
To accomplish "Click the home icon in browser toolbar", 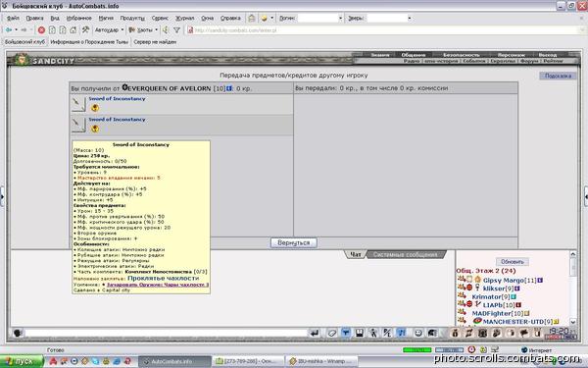I will (x=73, y=30).
